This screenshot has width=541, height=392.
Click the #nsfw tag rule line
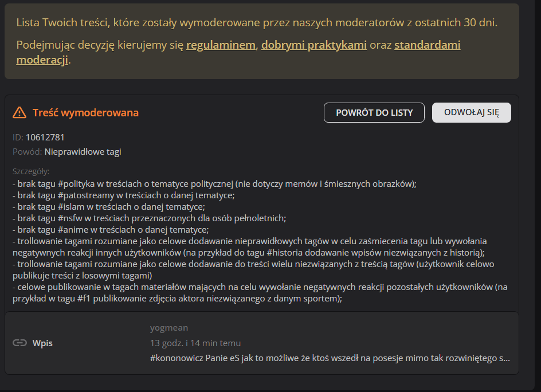[x=148, y=218]
